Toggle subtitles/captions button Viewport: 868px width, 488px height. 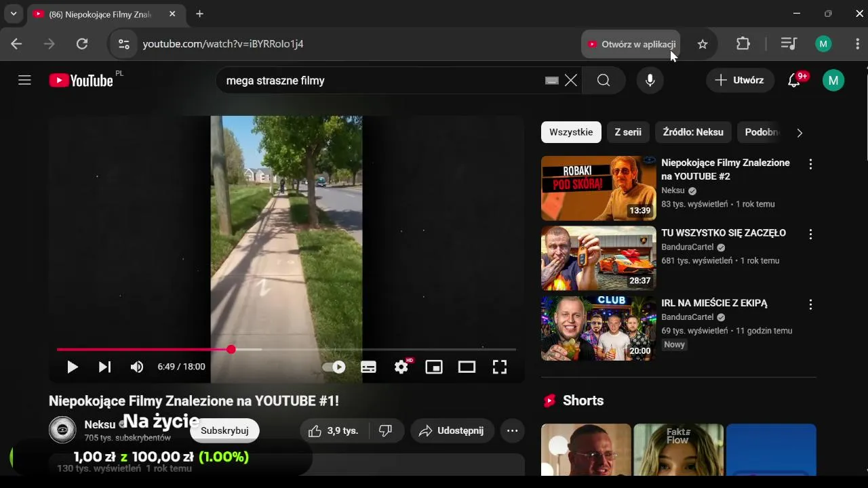pyautogui.click(x=368, y=367)
